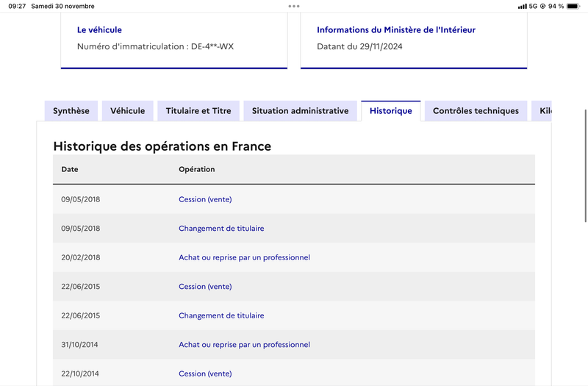Click the Historique des opérations en France heading
The image size is (588, 386).
(162, 146)
